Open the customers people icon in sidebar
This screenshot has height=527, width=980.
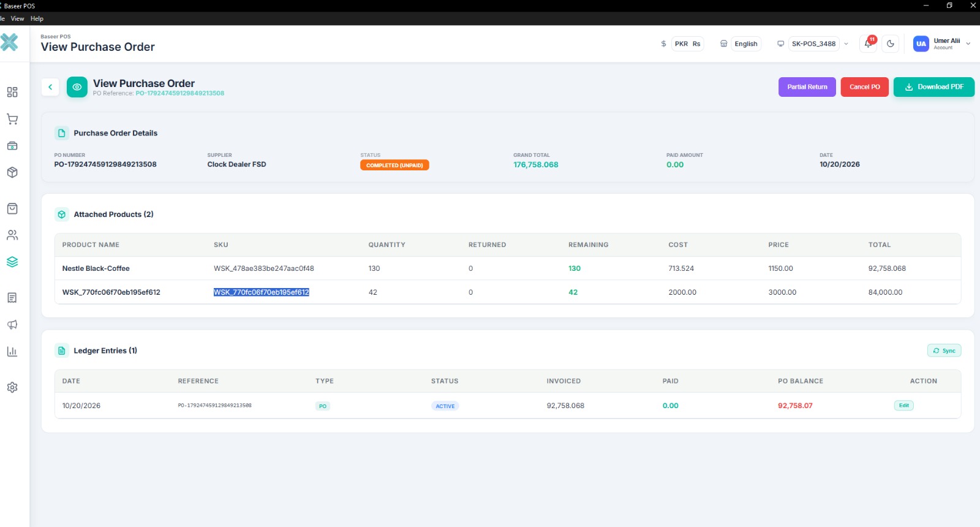(x=12, y=235)
